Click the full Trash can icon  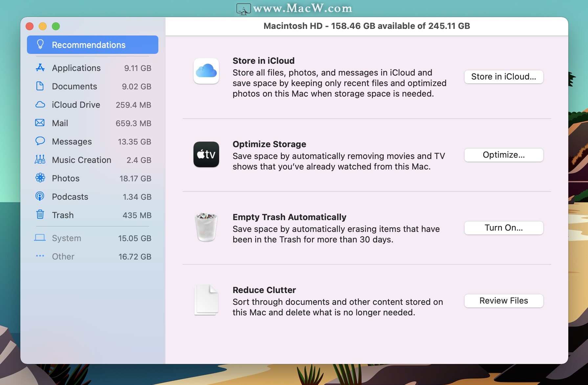tap(206, 227)
